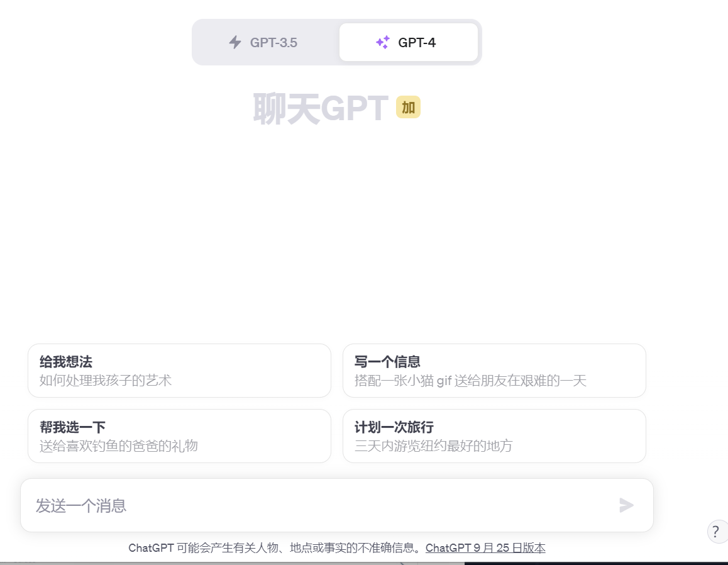Select the 写一个信息 suggestion card
This screenshot has height=565, width=728.
tap(494, 371)
